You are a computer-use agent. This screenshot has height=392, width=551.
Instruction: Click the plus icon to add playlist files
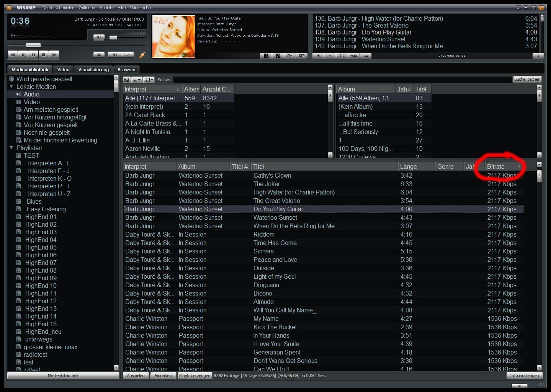[318, 56]
